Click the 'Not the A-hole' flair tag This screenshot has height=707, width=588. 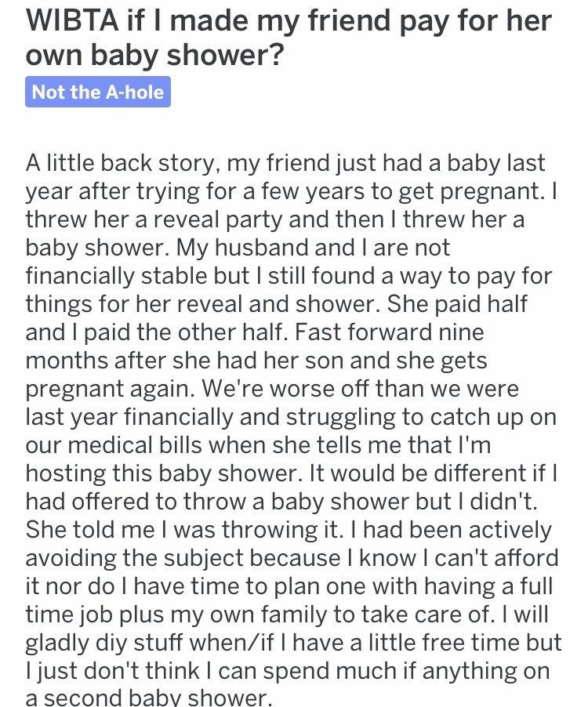tap(98, 92)
